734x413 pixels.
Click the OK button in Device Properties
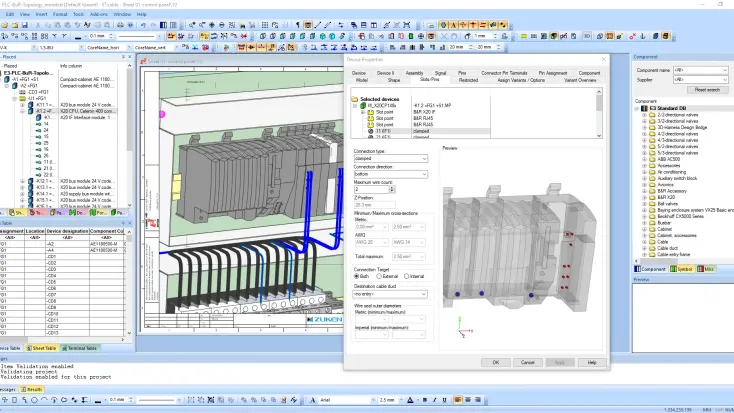coord(496,362)
